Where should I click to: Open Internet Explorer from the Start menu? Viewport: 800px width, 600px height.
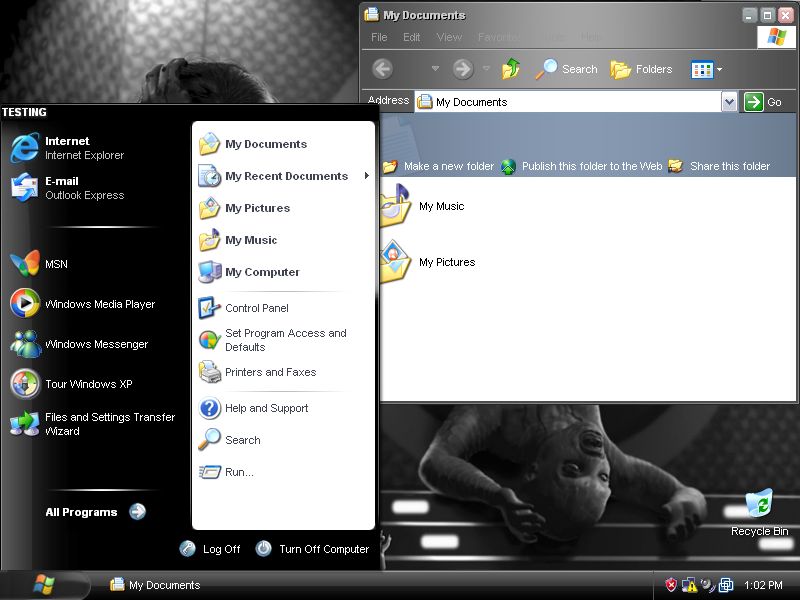point(67,148)
